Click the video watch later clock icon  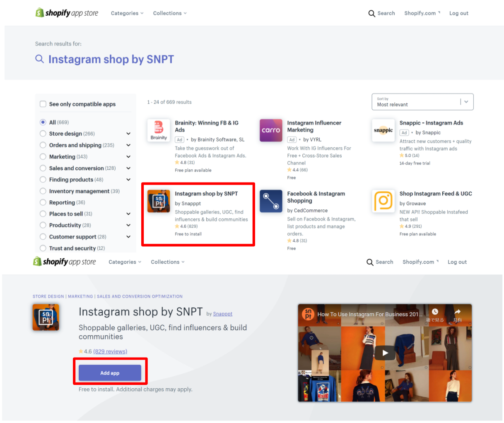[x=435, y=312]
